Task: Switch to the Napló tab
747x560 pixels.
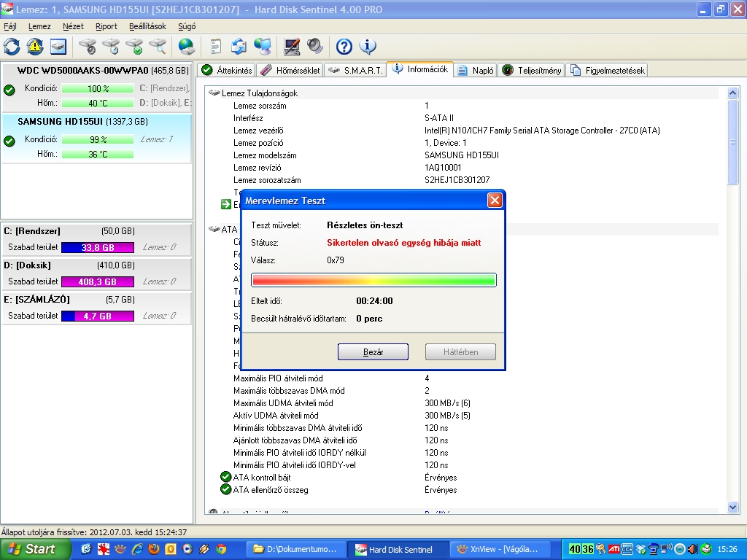Action: click(x=476, y=71)
